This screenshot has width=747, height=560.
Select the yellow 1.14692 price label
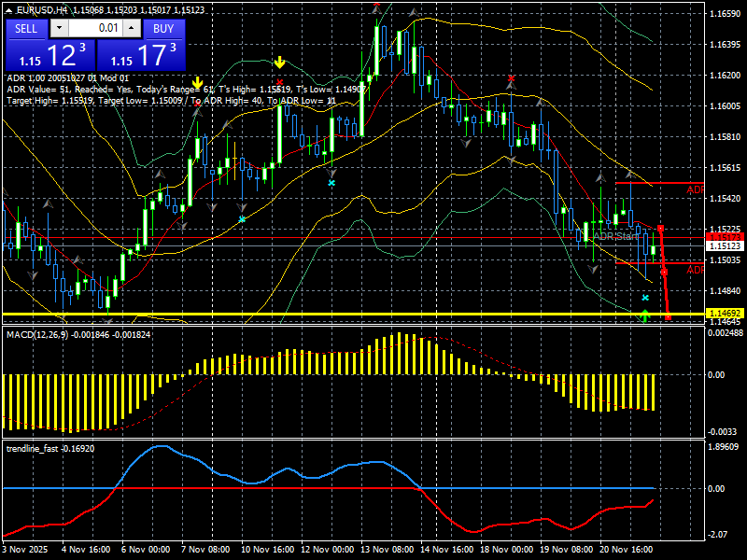(726, 314)
